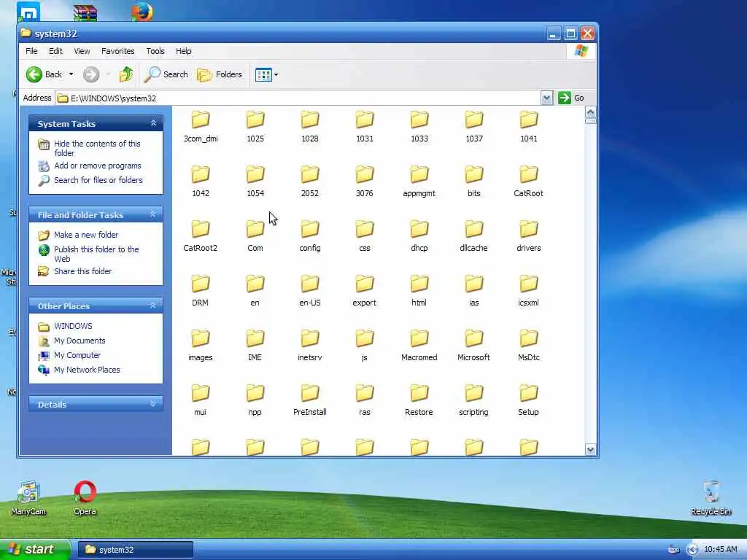The width and height of the screenshot is (747, 560).
Task: Select the icsxml folder icon
Action: (528, 284)
